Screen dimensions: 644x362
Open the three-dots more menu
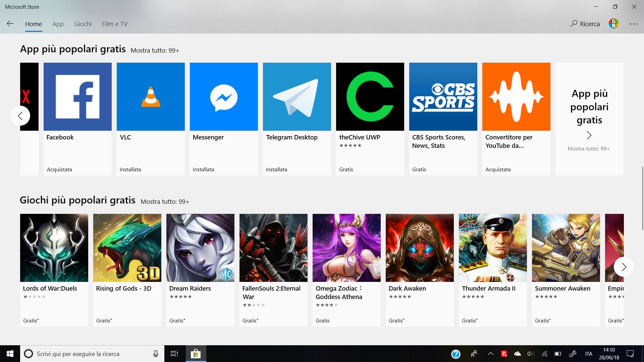(x=634, y=24)
